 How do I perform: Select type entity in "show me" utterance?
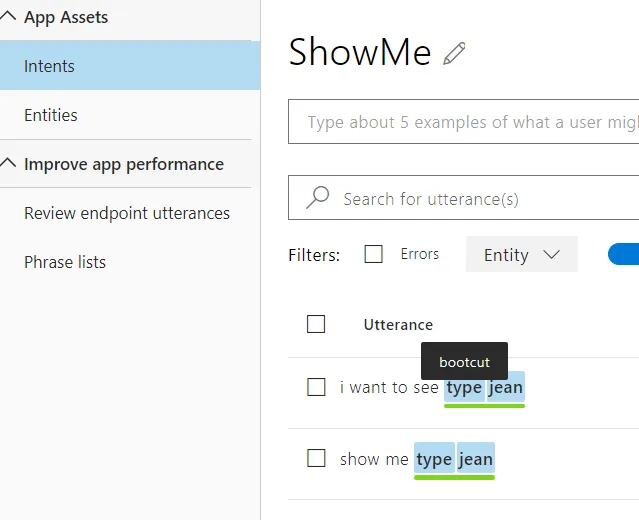tap(434, 459)
